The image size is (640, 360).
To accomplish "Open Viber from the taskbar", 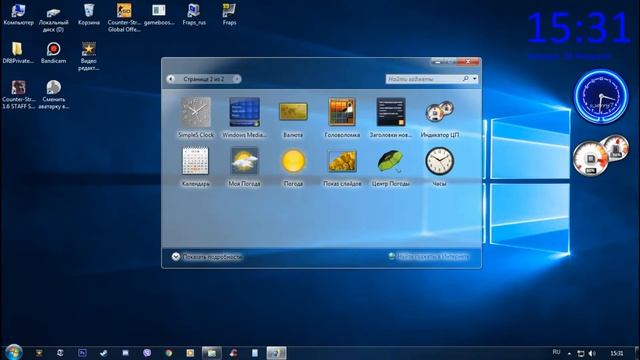I will point(147,353).
